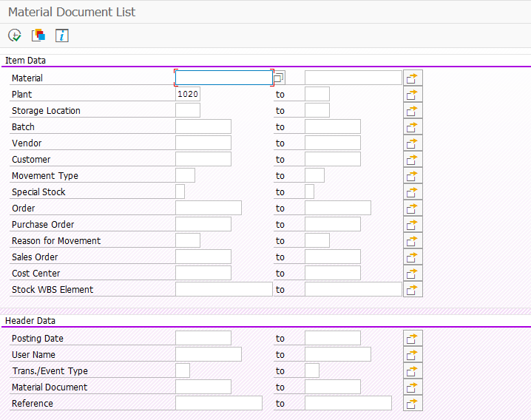Click the Posting Date to field
The height and width of the screenshot is (420, 531).
(333, 338)
